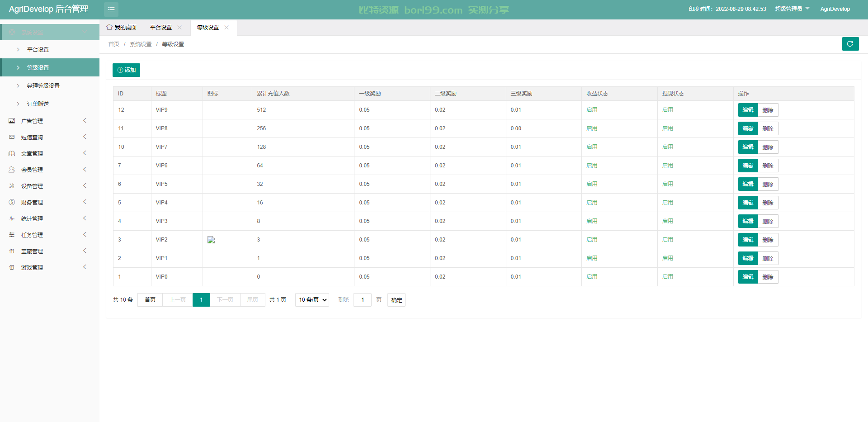Click the 广告管理 picture icon
This screenshot has width=868, height=422.
tap(12, 121)
